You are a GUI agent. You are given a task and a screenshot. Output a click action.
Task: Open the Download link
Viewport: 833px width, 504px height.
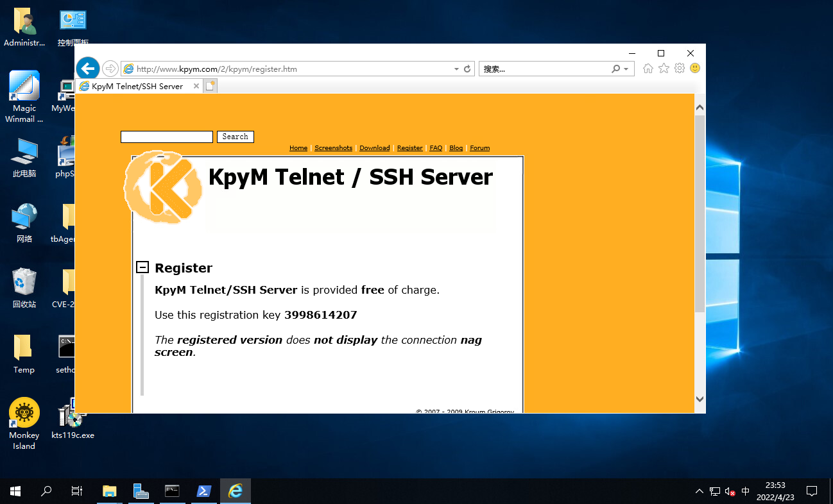[375, 148]
